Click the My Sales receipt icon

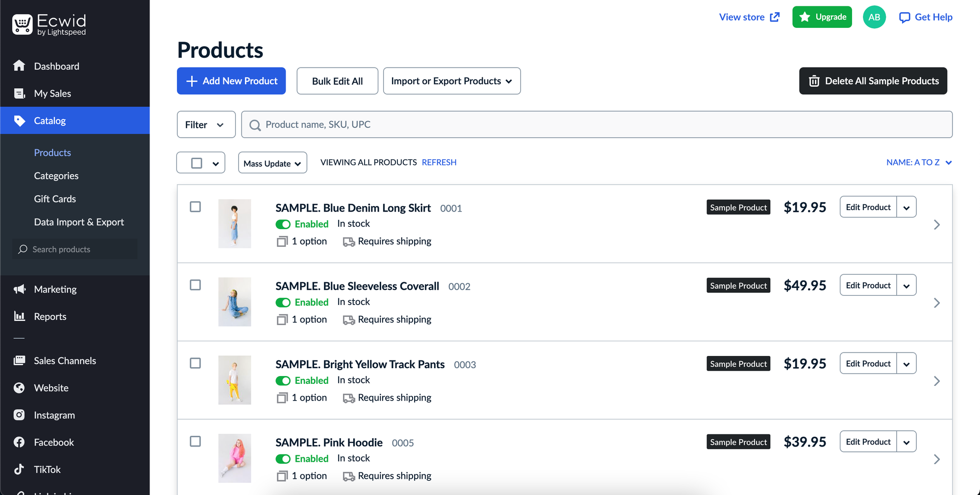pyautogui.click(x=20, y=93)
